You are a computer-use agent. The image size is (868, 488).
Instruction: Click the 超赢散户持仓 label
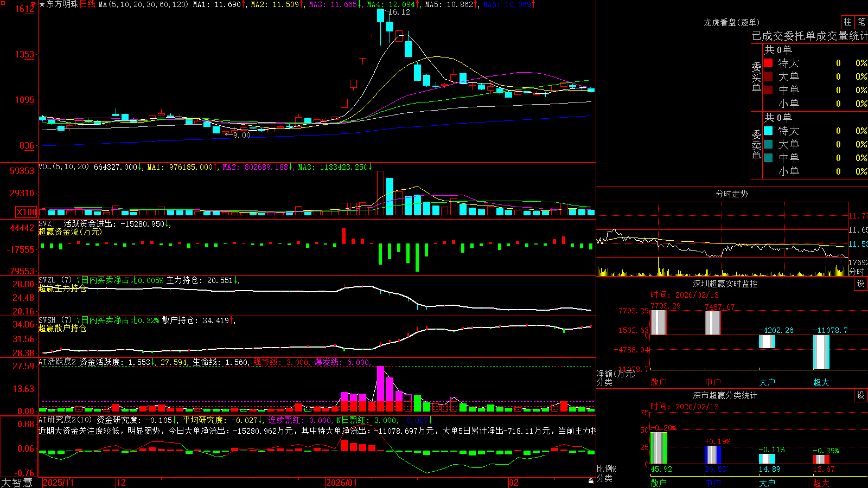click(62, 328)
